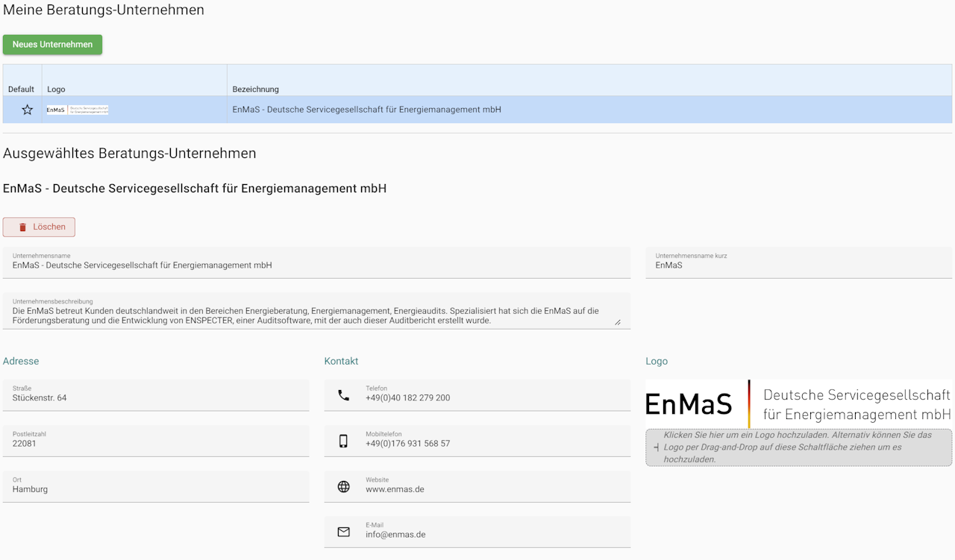Screen dimensions: 955x560
Task: Click the Adresse section heading
Action: point(21,361)
